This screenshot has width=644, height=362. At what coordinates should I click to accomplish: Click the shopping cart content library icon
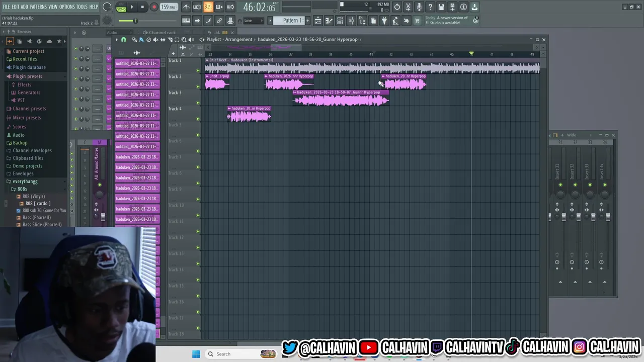[417, 21]
